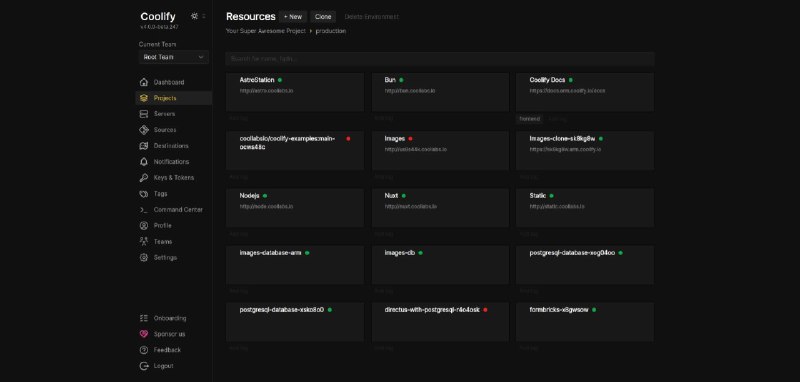800x382 pixels.
Task: Open the Dashboard home icon
Action: (x=144, y=82)
